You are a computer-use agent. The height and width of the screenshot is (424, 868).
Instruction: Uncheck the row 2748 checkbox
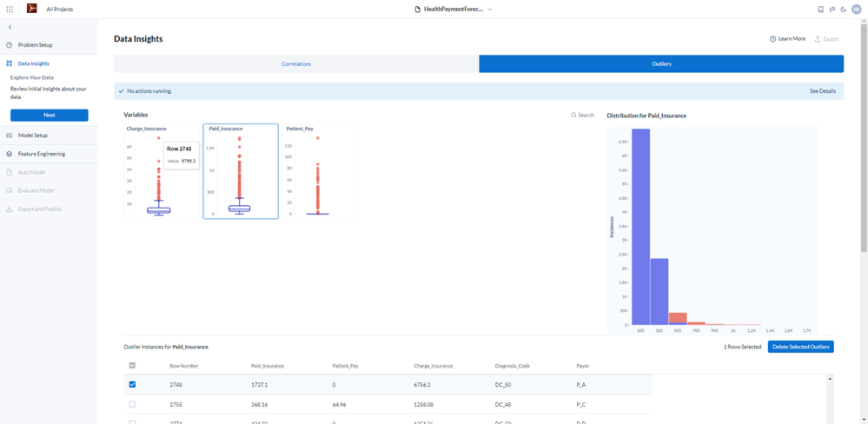(x=132, y=385)
